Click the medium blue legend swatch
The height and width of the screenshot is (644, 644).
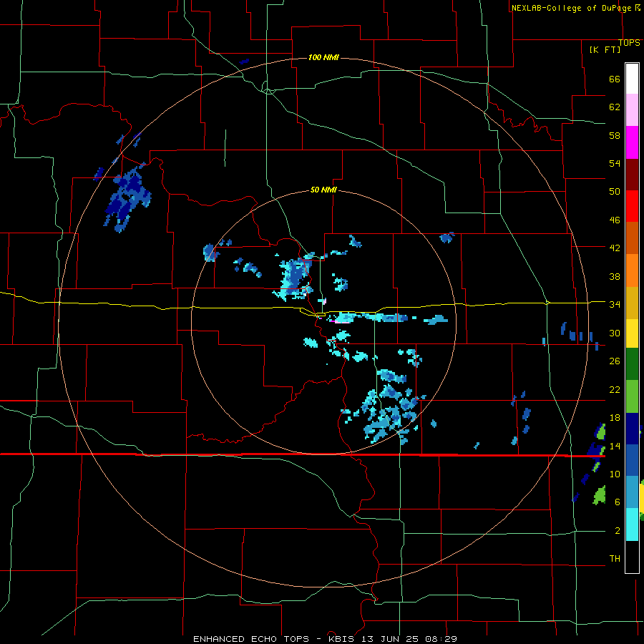(632, 460)
